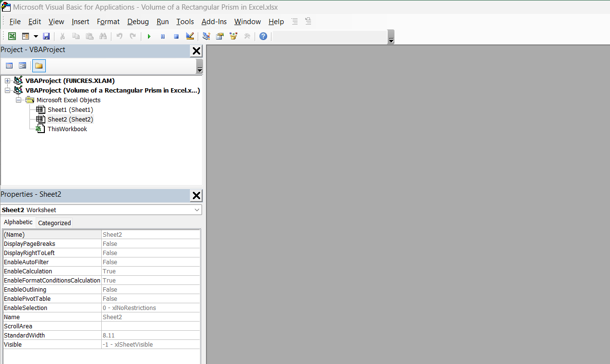Screen dimensions: 610x364
Task: Open the Tools menu
Action: pyautogui.click(x=185, y=22)
